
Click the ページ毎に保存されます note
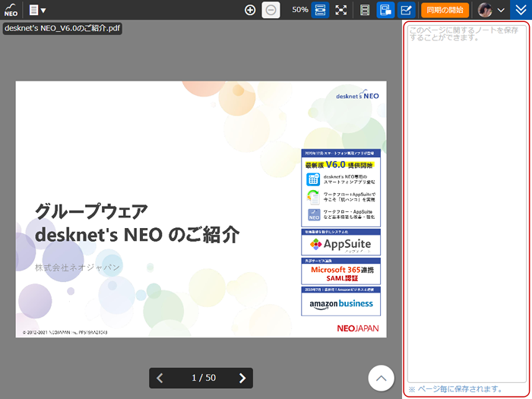tap(455, 389)
